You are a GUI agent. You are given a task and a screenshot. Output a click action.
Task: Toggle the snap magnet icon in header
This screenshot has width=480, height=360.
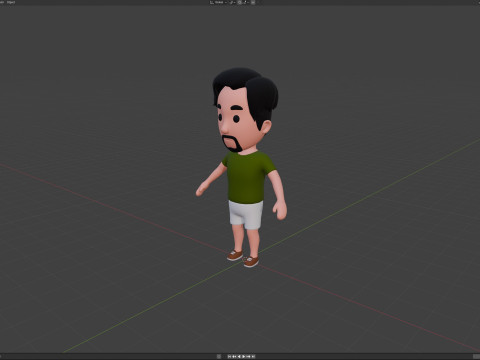pos(239,2)
